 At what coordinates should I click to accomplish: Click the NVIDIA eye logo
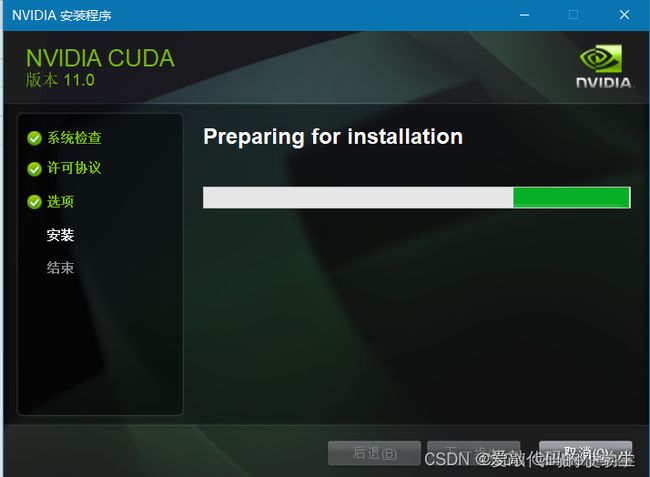(601, 58)
